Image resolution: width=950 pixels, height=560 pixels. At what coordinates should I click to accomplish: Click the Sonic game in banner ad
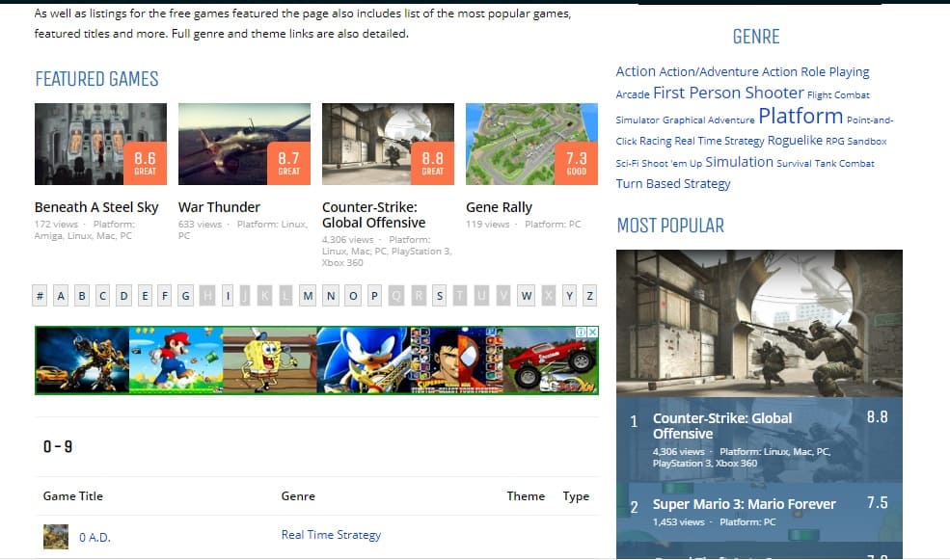364,360
